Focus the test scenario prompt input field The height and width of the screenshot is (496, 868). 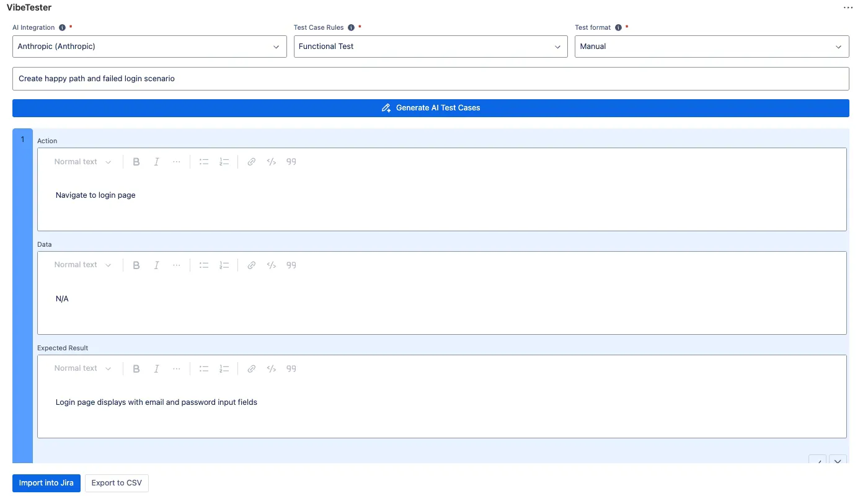pos(431,79)
